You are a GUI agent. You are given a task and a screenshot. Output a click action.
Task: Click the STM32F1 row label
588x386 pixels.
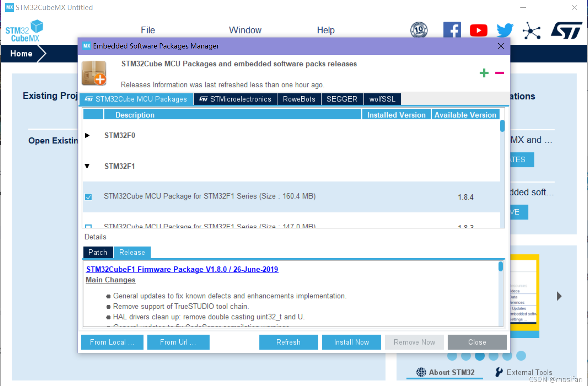pyautogui.click(x=120, y=166)
